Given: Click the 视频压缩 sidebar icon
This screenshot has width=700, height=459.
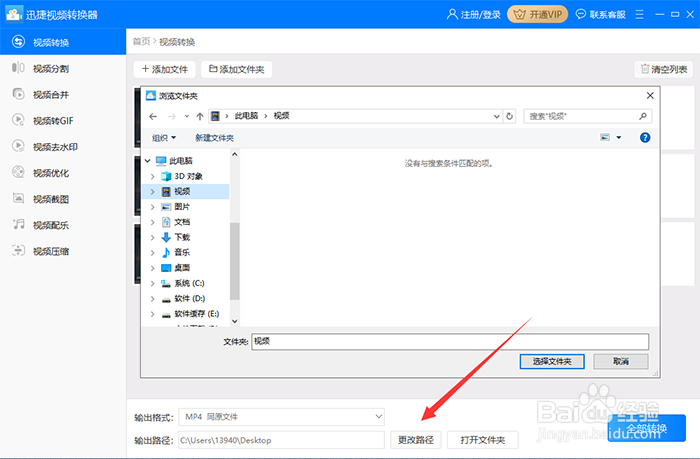Looking at the screenshot, I should [x=18, y=250].
